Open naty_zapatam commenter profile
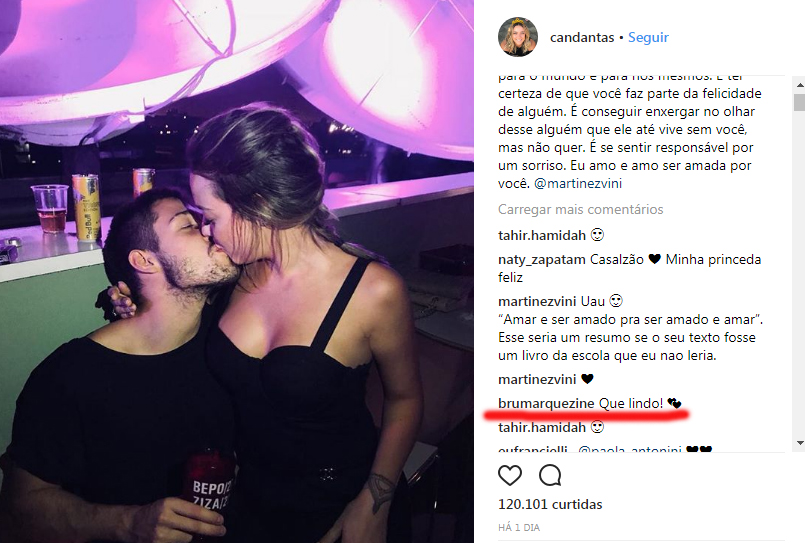This screenshot has height=543, width=805. (542, 260)
